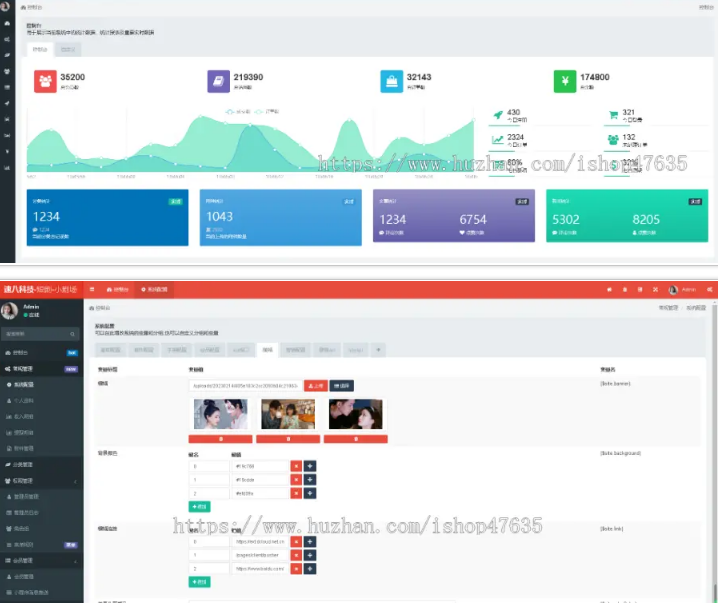Open the second tab in the red header bar
Screen dimensions: 718x603
(x=155, y=289)
